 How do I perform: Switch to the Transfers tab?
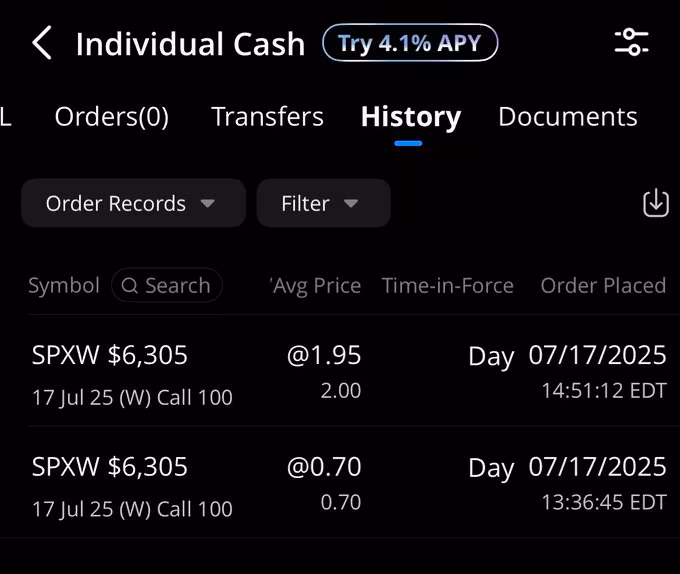[267, 117]
